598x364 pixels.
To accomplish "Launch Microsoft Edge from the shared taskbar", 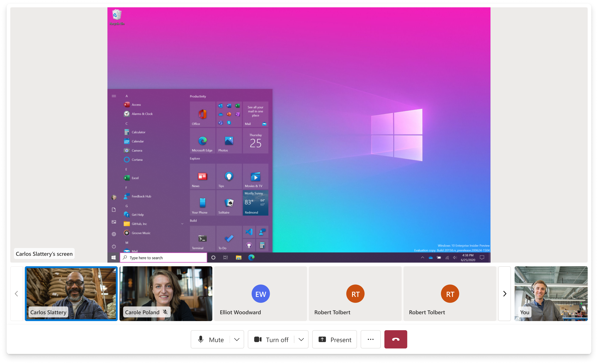I will pyautogui.click(x=251, y=257).
